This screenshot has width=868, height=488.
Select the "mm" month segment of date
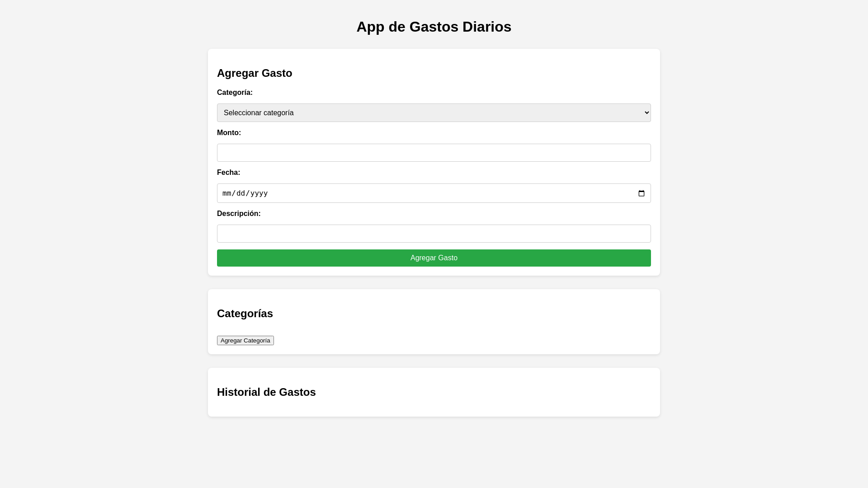(x=227, y=193)
